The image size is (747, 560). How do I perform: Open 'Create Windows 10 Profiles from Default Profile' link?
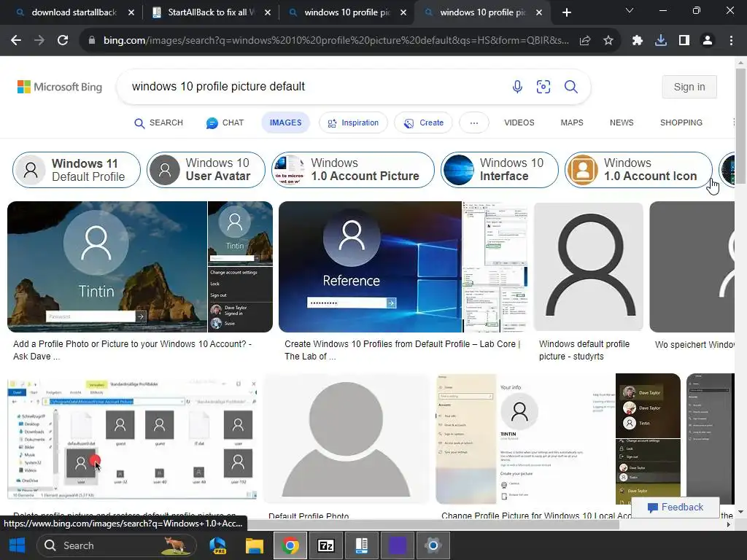click(402, 350)
